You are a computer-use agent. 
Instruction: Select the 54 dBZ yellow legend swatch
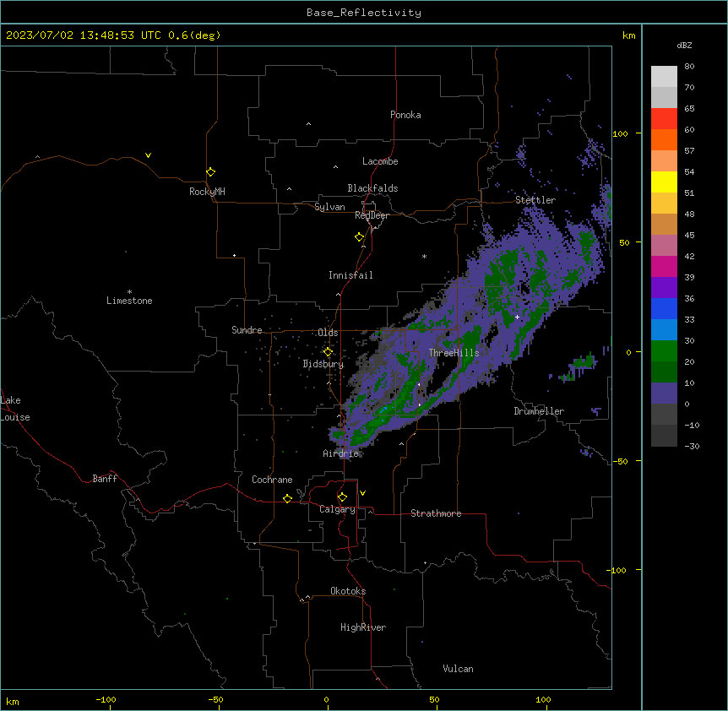point(664,182)
